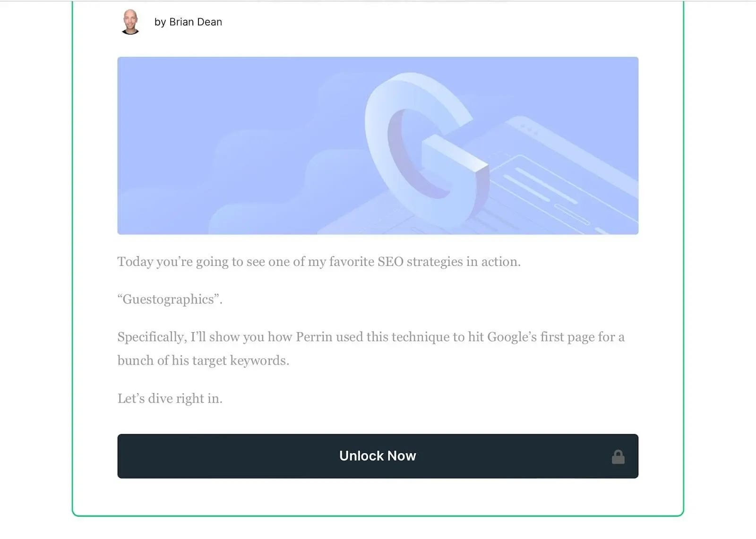Open Brian Dean's author page link
756x539 pixels.
point(195,22)
